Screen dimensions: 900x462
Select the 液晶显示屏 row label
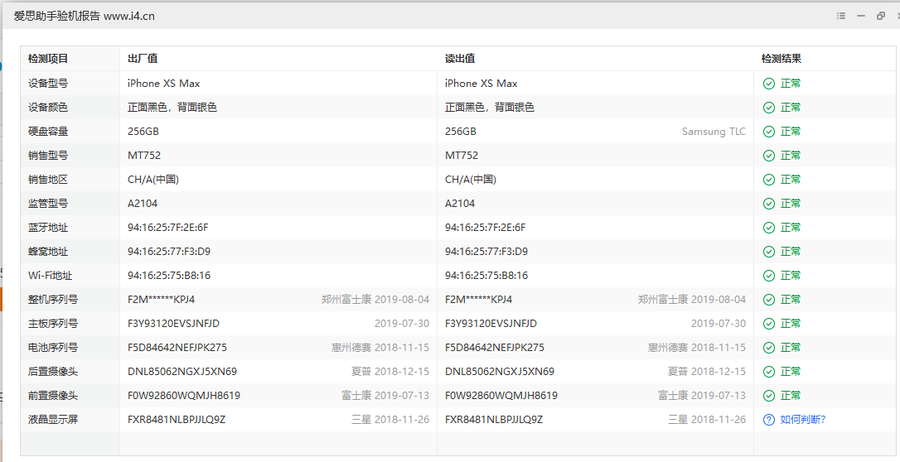click(53, 420)
